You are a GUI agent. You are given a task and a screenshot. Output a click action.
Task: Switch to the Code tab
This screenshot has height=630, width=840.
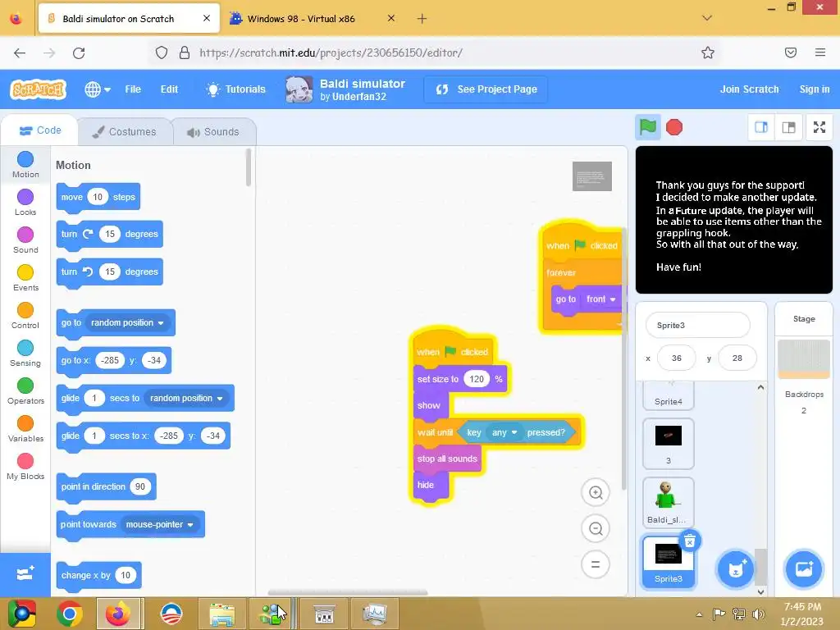click(40, 130)
